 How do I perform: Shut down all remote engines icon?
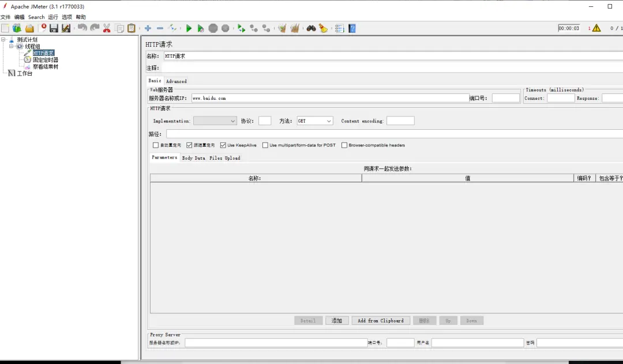[x=266, y=28]
